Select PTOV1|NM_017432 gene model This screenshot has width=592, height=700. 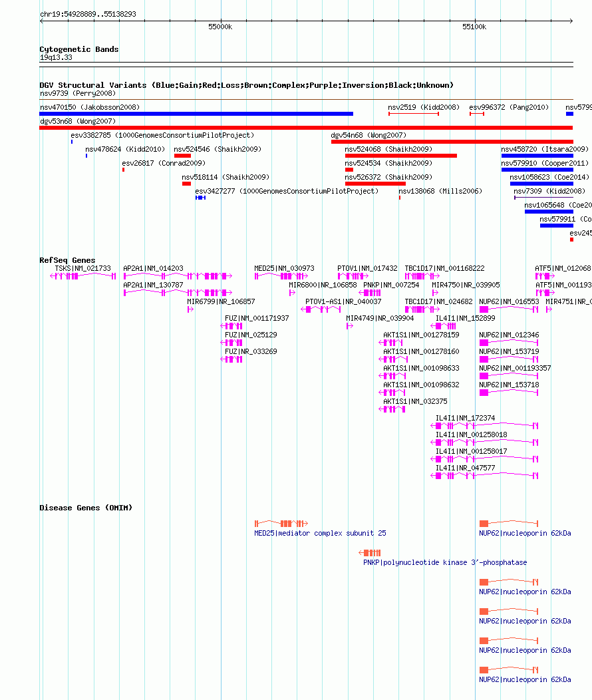tap(353, 276)
